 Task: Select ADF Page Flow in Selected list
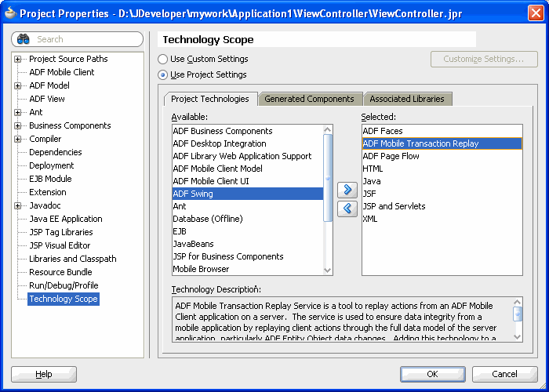pos(442,156)
